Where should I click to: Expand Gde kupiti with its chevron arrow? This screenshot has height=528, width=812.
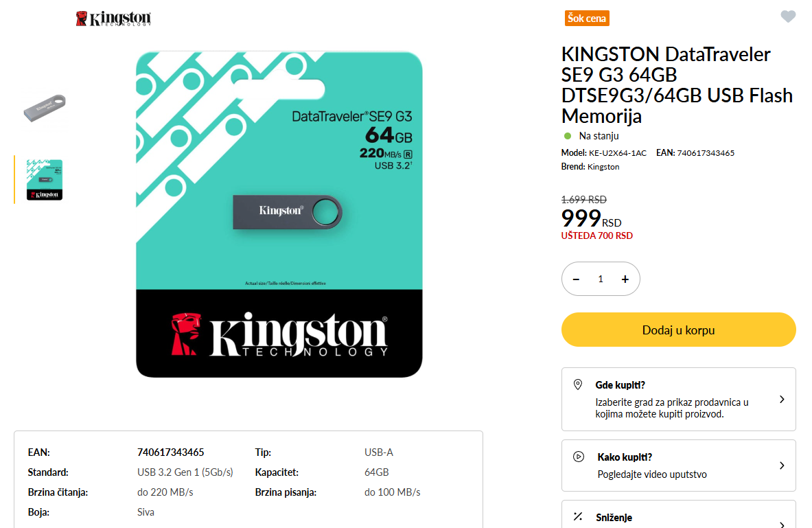click(782, 400)
